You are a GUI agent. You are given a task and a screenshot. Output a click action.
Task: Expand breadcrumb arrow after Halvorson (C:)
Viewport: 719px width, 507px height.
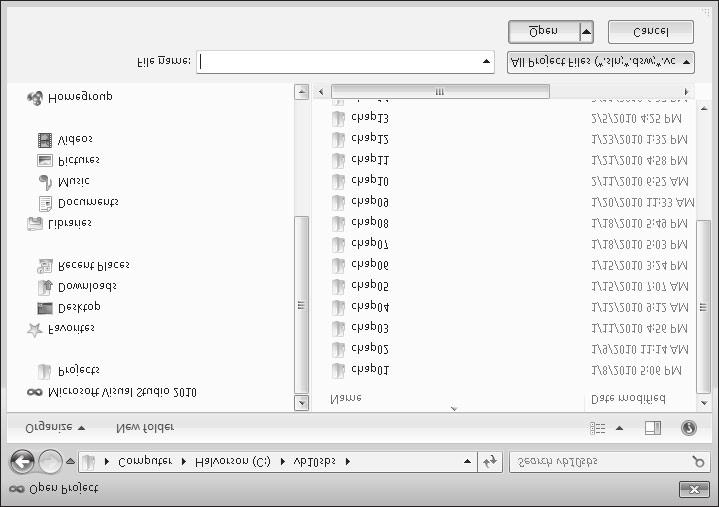(282, 462)
